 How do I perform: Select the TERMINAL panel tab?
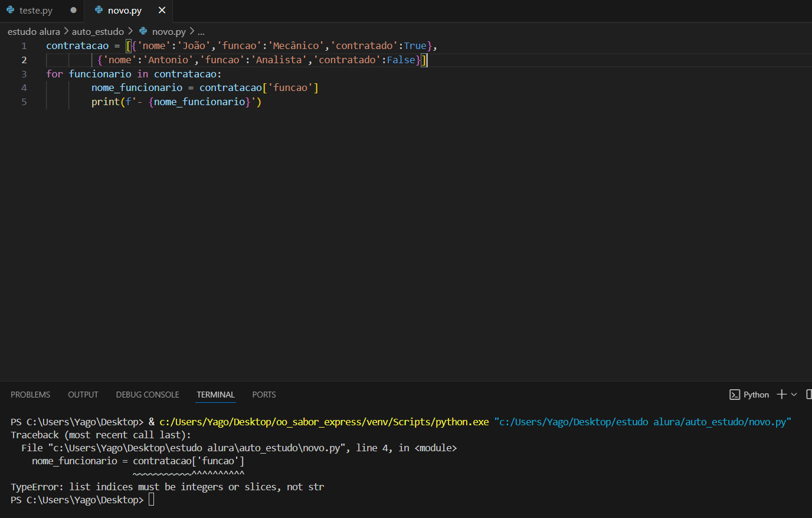215,395
